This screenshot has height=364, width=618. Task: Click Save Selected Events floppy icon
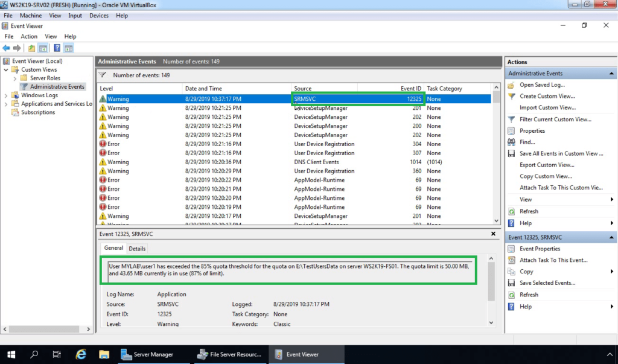[511, 283]
